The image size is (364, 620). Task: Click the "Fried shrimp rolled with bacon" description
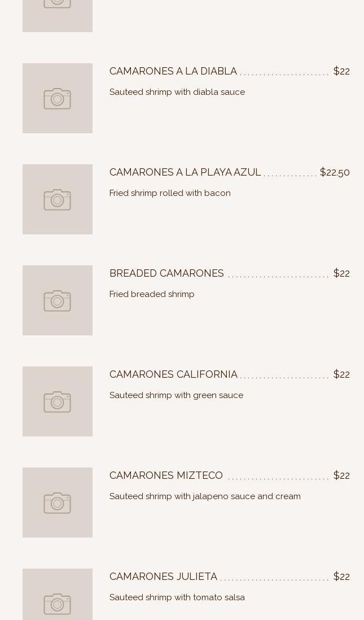[170, 193]
